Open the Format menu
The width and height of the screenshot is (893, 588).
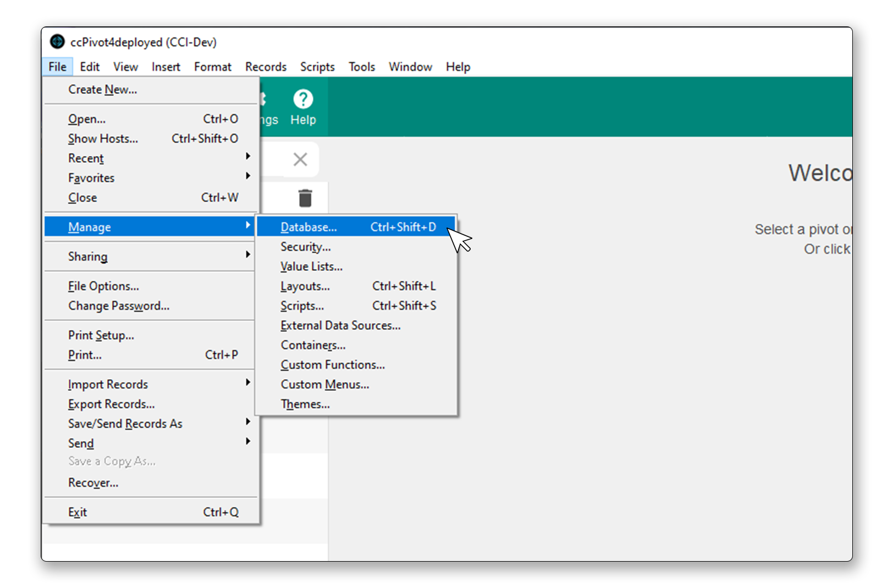pyautogui.click(x=212, y=67)
